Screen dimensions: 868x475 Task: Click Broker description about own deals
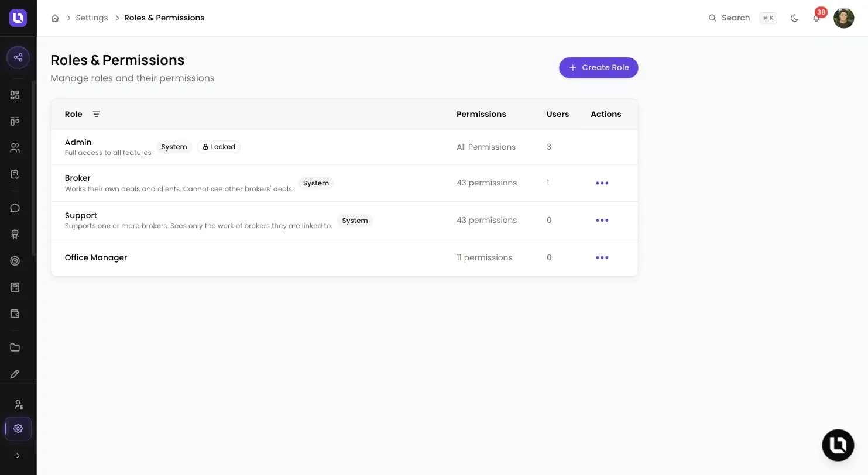tap(179, 189)
